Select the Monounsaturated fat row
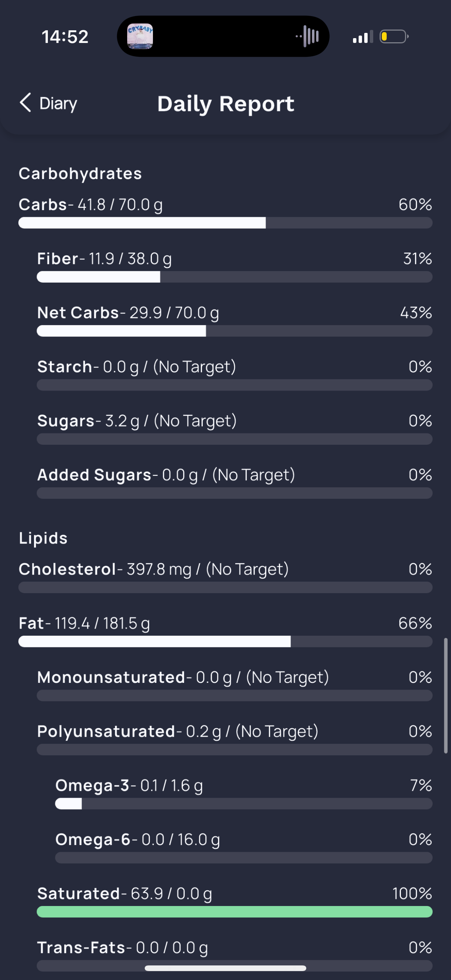Screen dimensions: 451x980 234,685
